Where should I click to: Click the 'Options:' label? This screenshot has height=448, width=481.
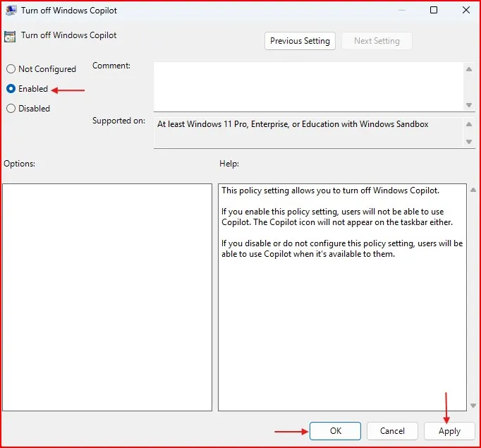19,164
